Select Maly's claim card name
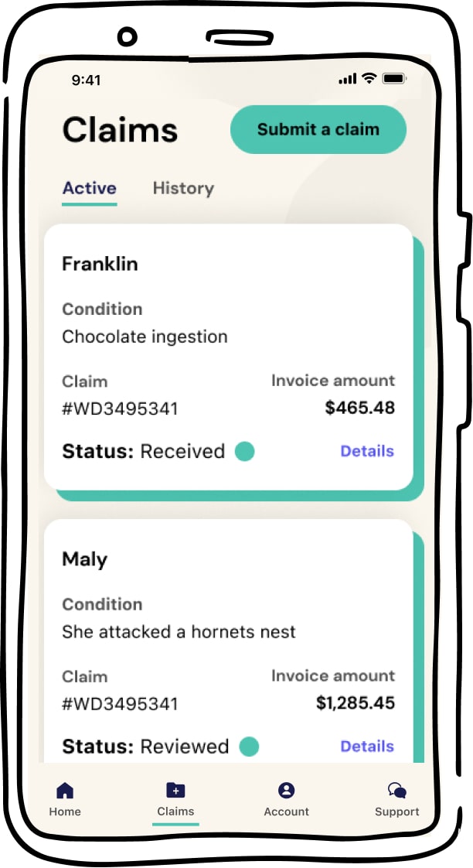Viewport: 473px width, 868px height. (85, 559)
